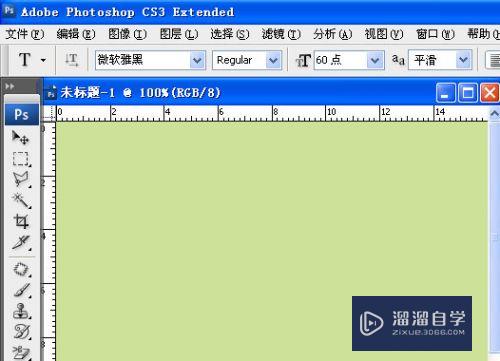Maximize the 未标题-1 document window
This screenshot has width=500, height=361.
pos(468,93)
